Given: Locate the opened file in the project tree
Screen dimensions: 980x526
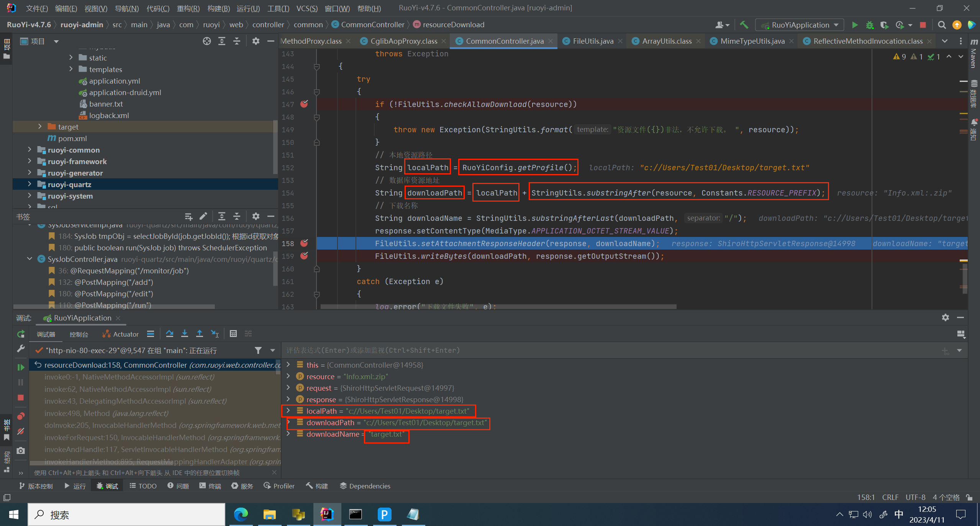Looking at the screenshot, I should (x=207, y=41).
